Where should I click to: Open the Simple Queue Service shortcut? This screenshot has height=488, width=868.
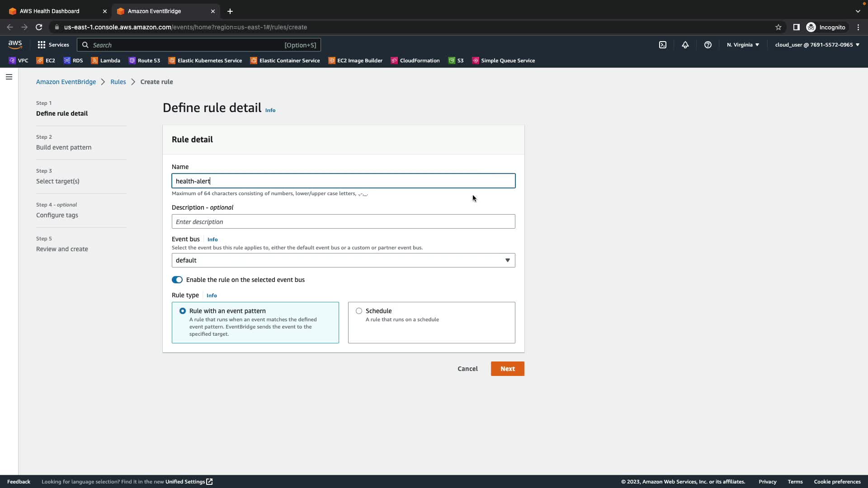(503, 61)
